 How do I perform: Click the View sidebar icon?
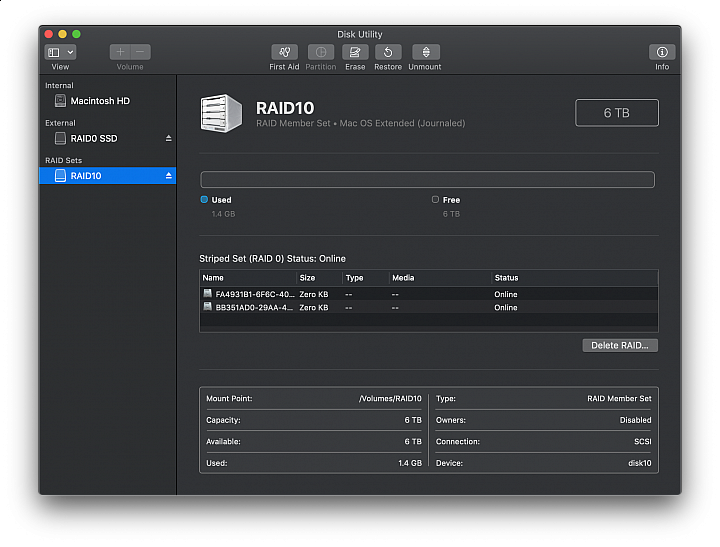click(54, 52)
